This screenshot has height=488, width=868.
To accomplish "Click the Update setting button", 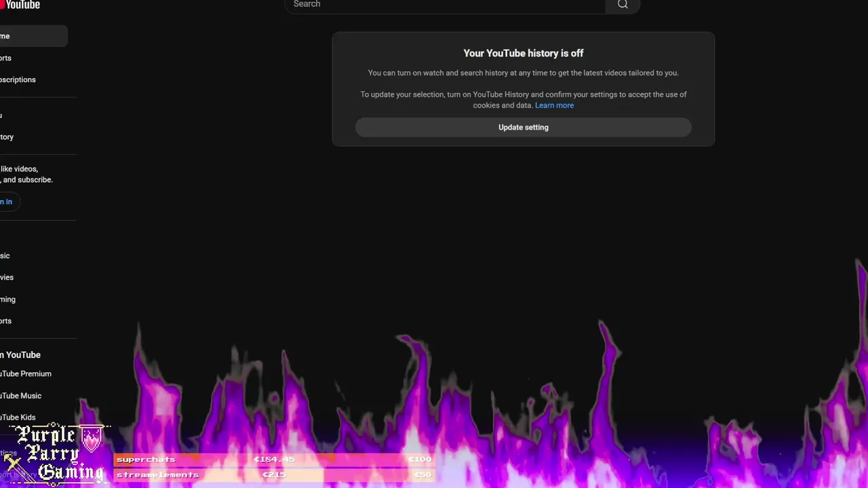I will point(524,127).
